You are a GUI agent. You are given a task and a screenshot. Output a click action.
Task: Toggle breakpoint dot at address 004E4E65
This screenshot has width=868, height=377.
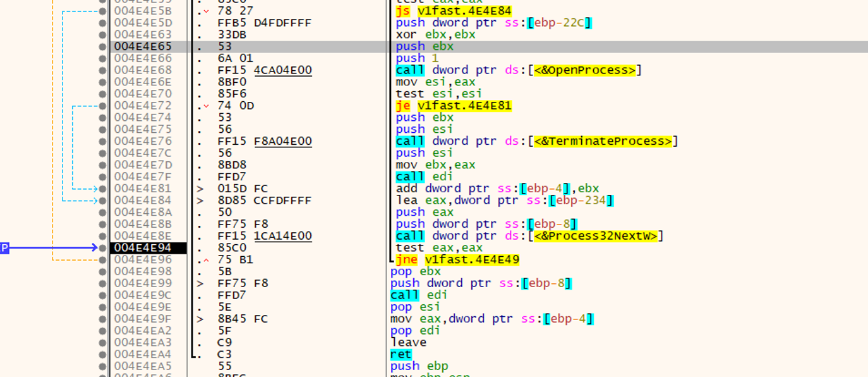pyautogui.click(x=101, y=45)
